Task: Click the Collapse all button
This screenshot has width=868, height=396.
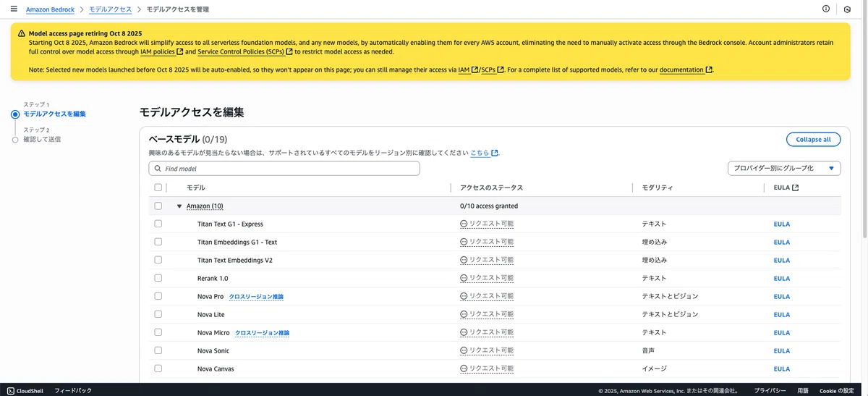Action: 813,139
